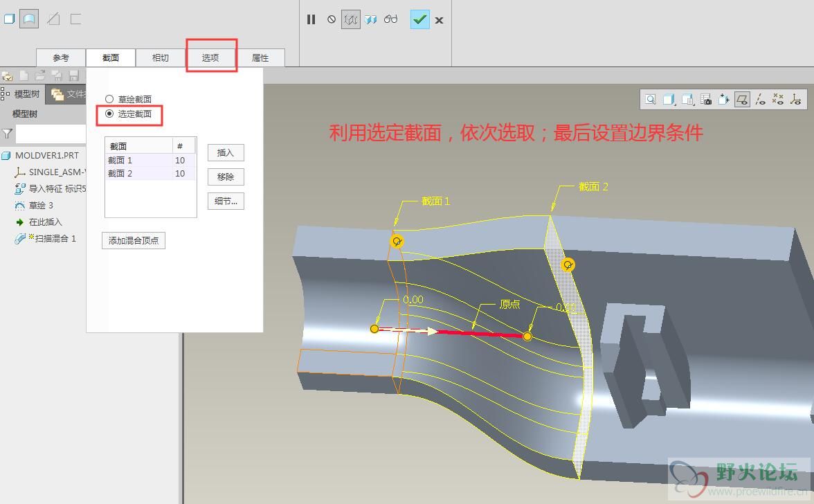Click the 截面 column header
Screen dimensions: 814x504
139,146
